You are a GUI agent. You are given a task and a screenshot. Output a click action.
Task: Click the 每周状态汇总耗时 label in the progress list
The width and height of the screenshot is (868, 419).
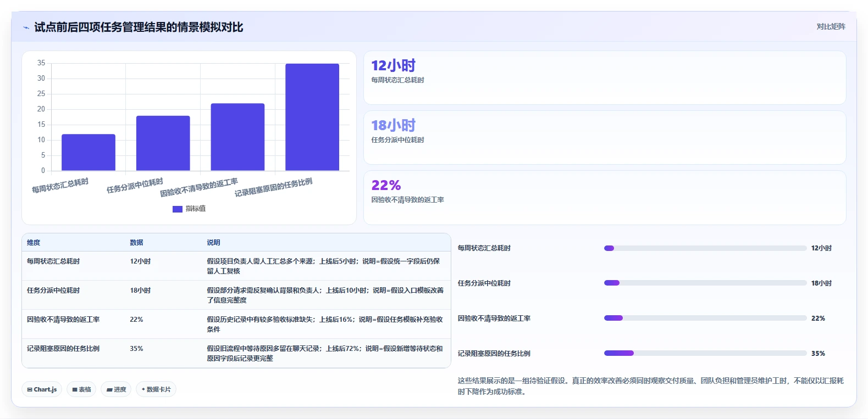484,248
